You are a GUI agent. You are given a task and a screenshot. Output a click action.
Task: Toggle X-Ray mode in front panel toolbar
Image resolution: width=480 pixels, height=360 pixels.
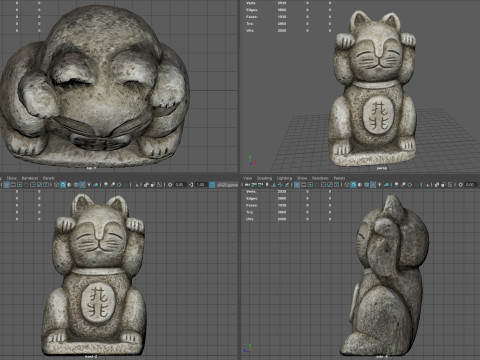pos(146,184)
